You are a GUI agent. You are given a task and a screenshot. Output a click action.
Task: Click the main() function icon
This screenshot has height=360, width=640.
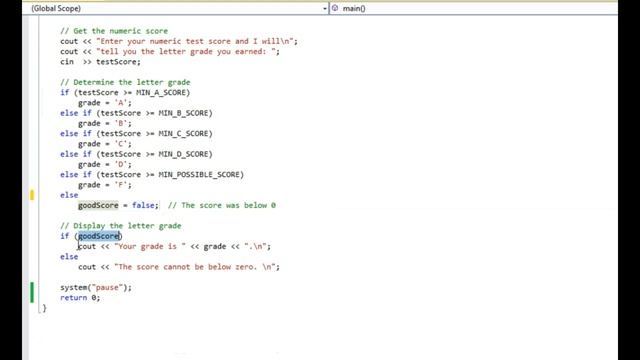[335, 8]
